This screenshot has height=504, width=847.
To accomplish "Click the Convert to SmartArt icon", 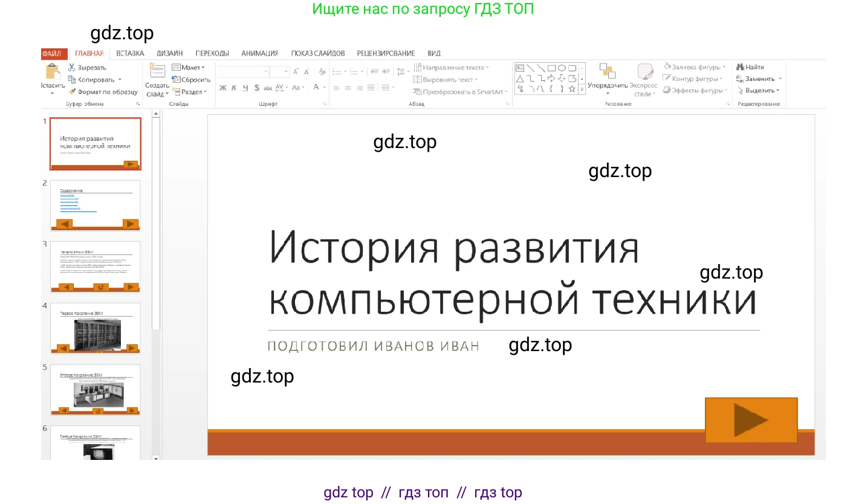I will [x=417, y=92].
